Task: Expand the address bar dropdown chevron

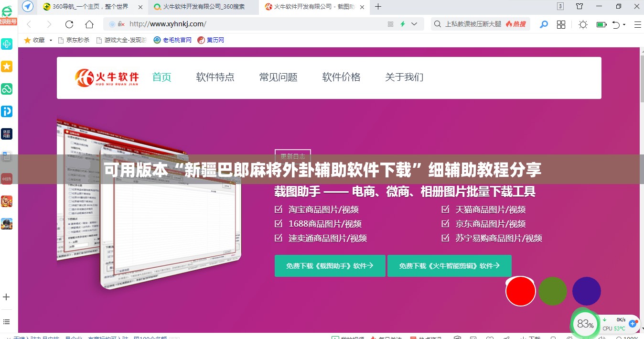Action: click(414, 24)
